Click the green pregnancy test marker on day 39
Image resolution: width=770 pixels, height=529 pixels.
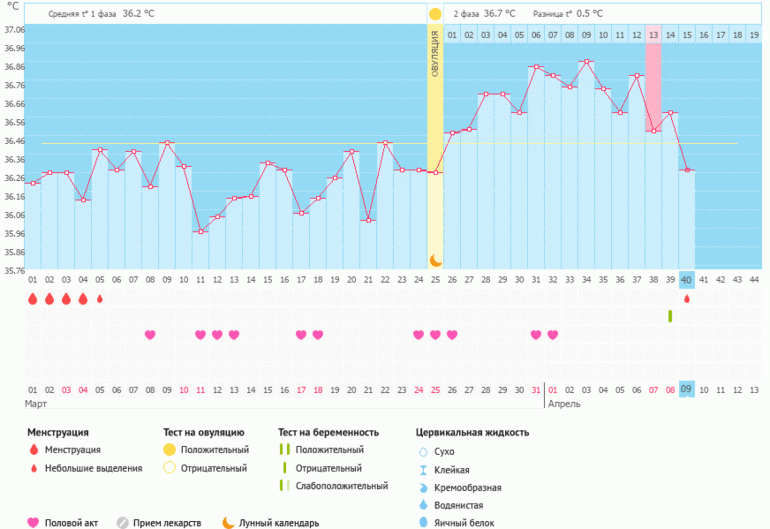(670, 316)
